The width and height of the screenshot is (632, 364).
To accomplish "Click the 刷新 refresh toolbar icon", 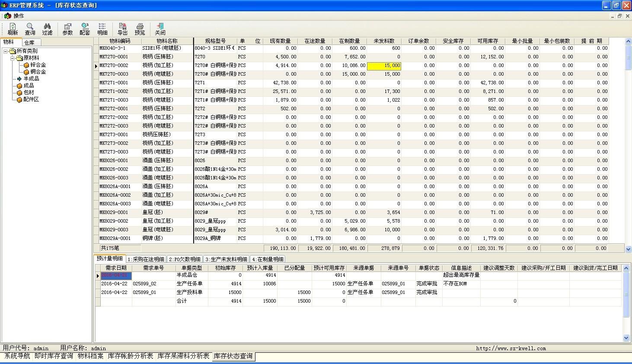I will [x=13, y=29].
